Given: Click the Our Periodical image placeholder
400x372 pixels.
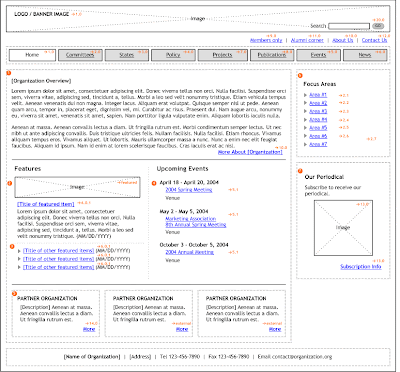Looking at the screenshot, I should point(343,228).
